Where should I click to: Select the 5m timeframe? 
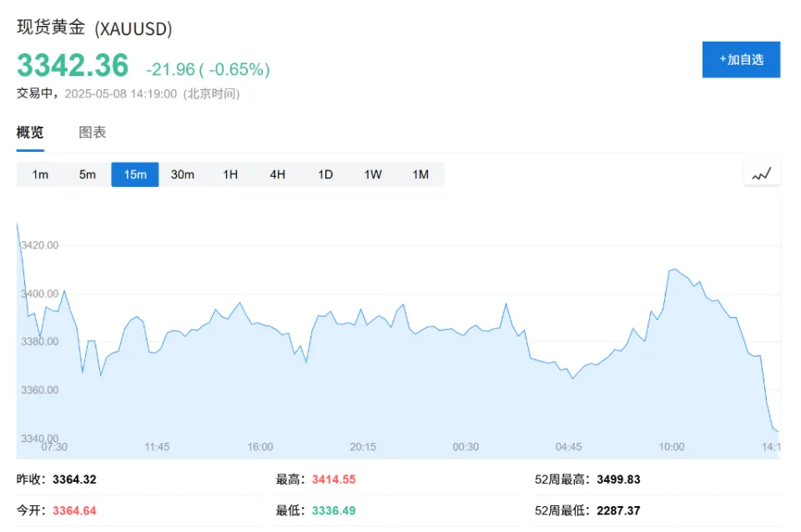(x=88, y=174)
